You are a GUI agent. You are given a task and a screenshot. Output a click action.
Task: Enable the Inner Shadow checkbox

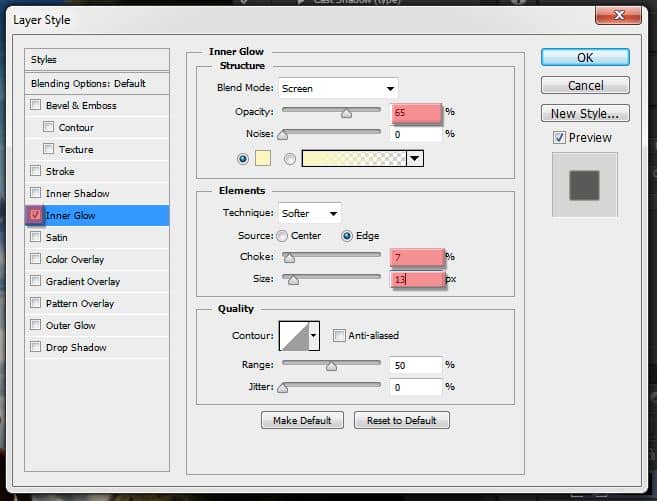[36, 192]
